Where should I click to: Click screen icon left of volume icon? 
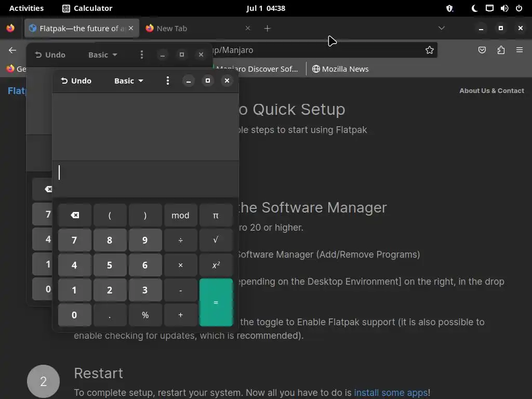click(x=489, y=8)
